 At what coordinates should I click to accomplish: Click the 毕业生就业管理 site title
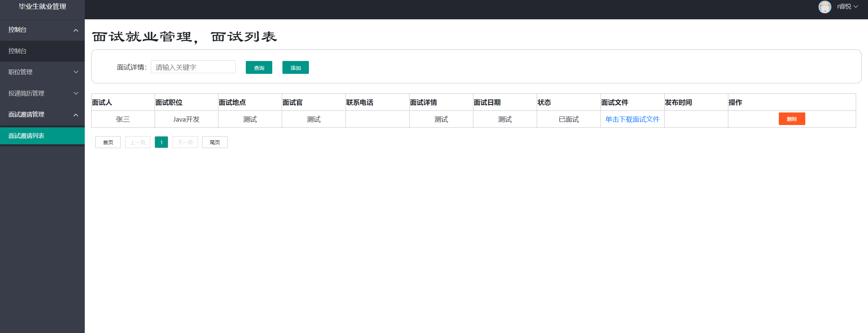tap(42, 7)
